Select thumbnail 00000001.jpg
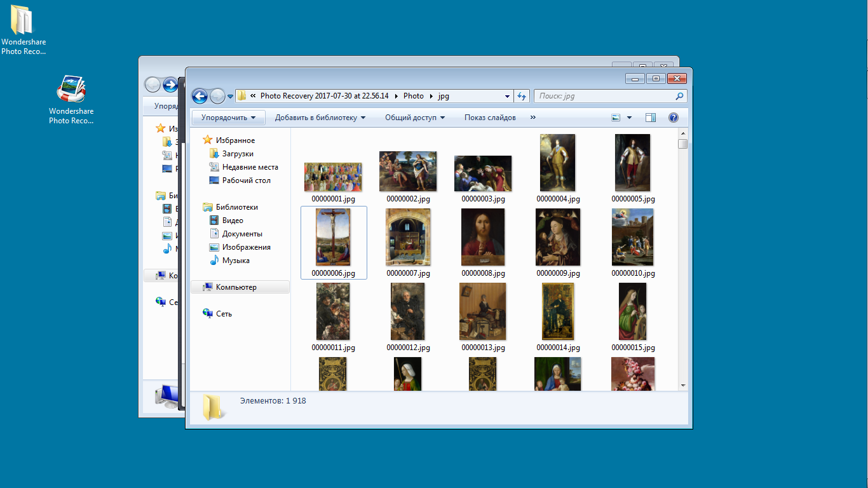The height and width of the screenshot is (488, 868). pyautogui.click(x=334, y=177)
